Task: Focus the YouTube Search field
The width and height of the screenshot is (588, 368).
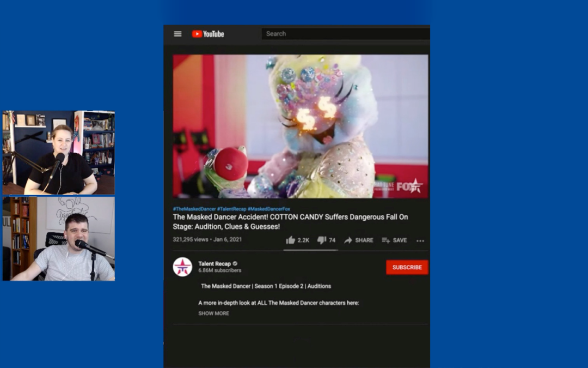Action: point(345,34)
